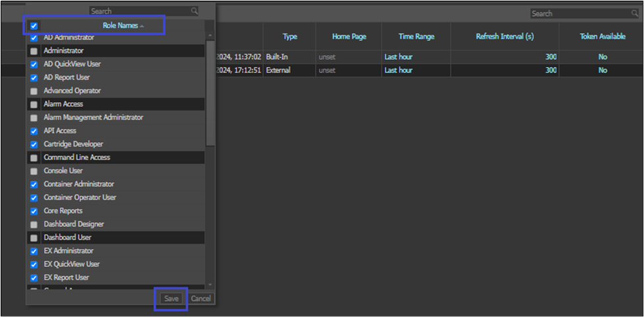Enable the Administrator role checkbox
This screenshot has height=317, width=644.
coord(34,51)
